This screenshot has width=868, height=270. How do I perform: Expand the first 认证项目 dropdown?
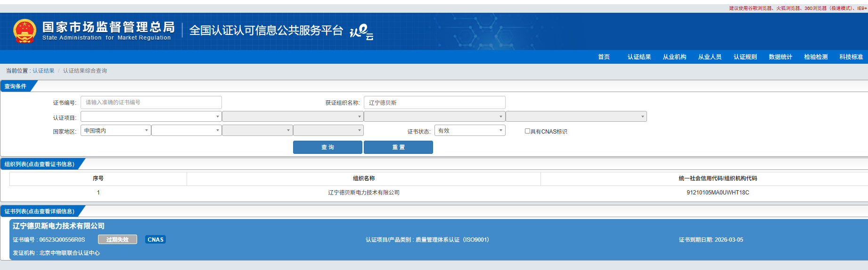click(x=151, y=117)
